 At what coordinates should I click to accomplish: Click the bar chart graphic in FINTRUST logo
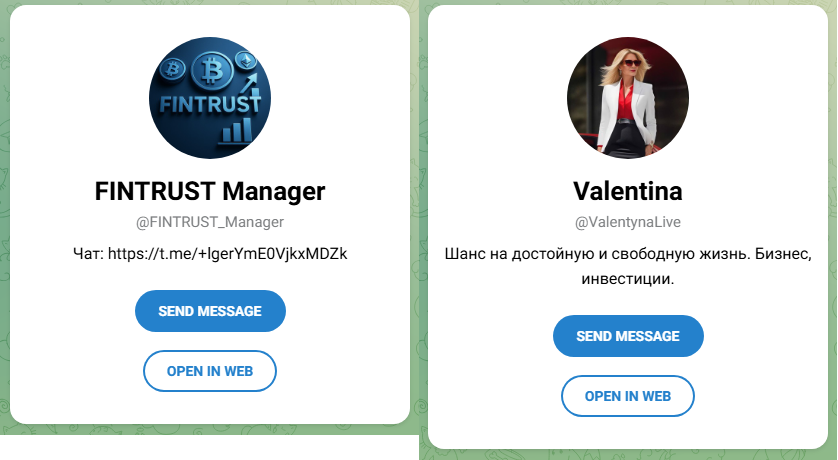point(236,131)
